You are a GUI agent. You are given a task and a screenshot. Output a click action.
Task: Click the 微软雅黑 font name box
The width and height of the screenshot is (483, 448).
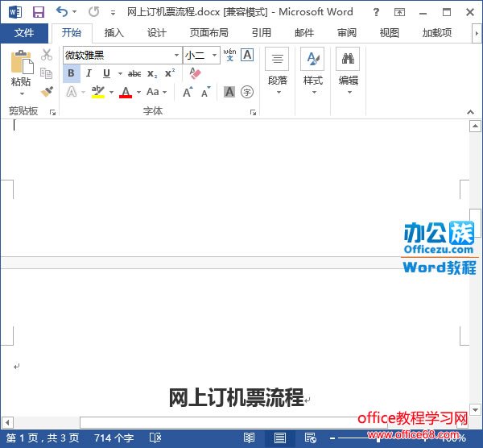[118, 55]
